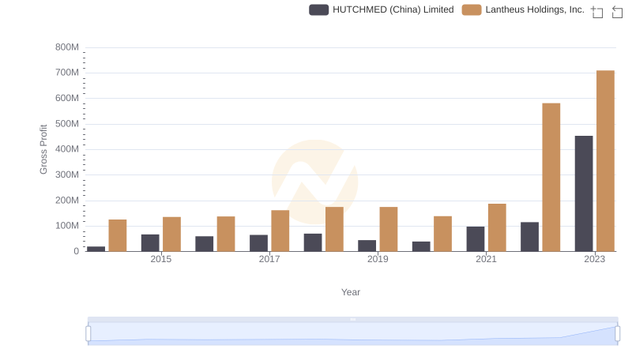Click the Lantheus 2023 bar
This screenshot has height=364, width=632.
click(x=605, y=161)
